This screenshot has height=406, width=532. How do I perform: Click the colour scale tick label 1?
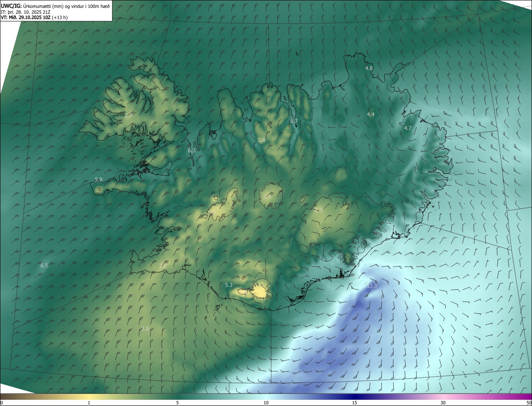(x=89, y=403)
